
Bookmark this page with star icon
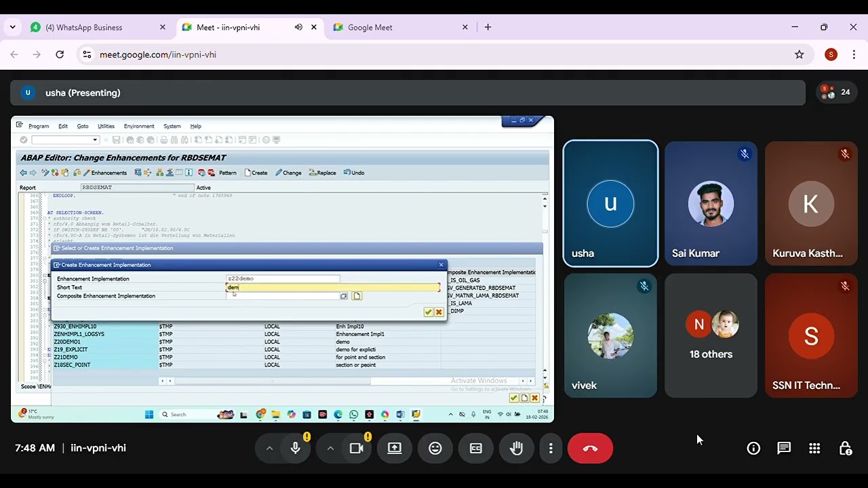click(x=799, y=54)
